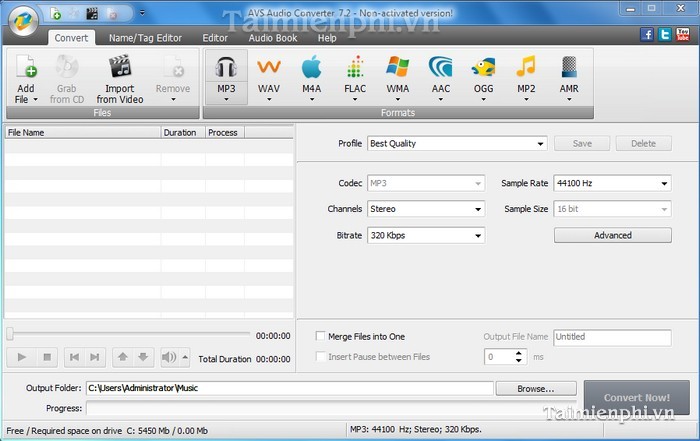Click Import from Video icon
This screenshot has width=700, height=441.
point(120,67)
